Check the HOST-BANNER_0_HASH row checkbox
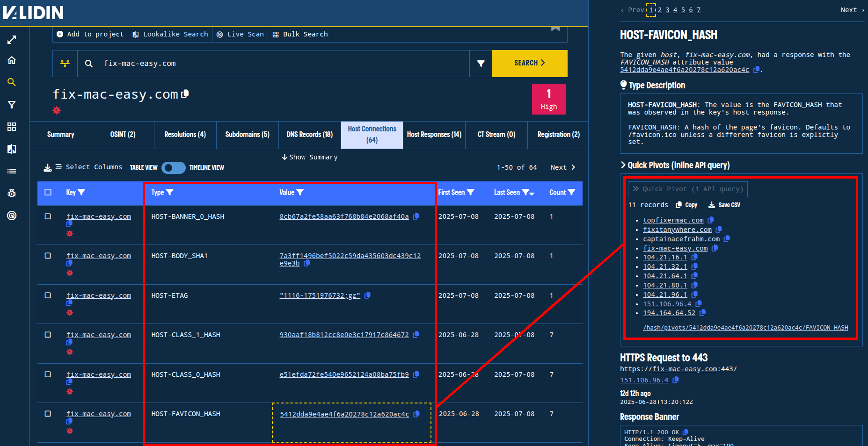The image size is (868, 446). (x=48, y=216)
